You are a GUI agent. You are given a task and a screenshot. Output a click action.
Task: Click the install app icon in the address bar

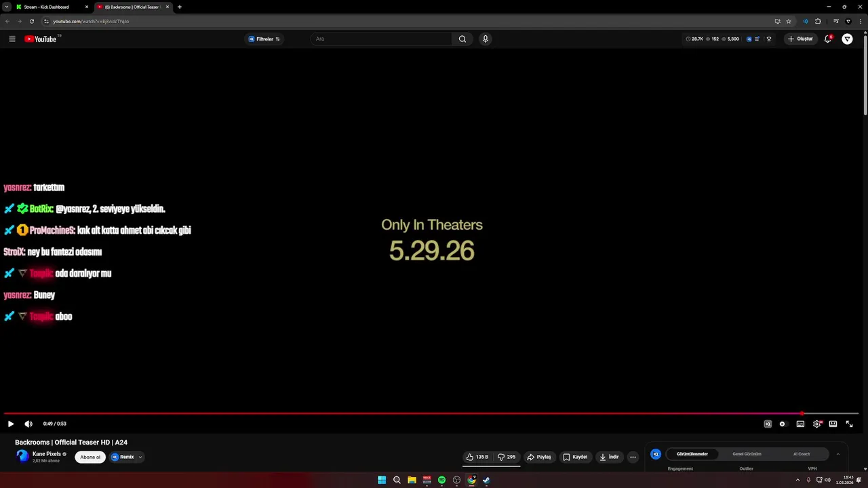pyautogui.click(x=778, y=21)
